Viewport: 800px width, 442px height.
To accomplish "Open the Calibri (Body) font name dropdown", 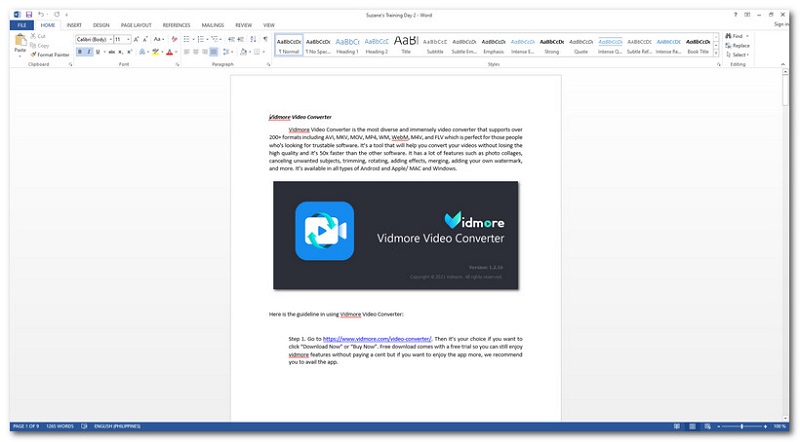I will pyautogui.click(x=111, y=39).
